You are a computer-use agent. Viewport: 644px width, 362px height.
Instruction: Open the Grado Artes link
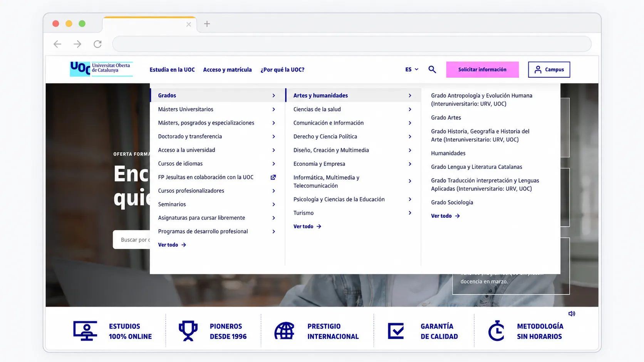(x=446, y=118)
